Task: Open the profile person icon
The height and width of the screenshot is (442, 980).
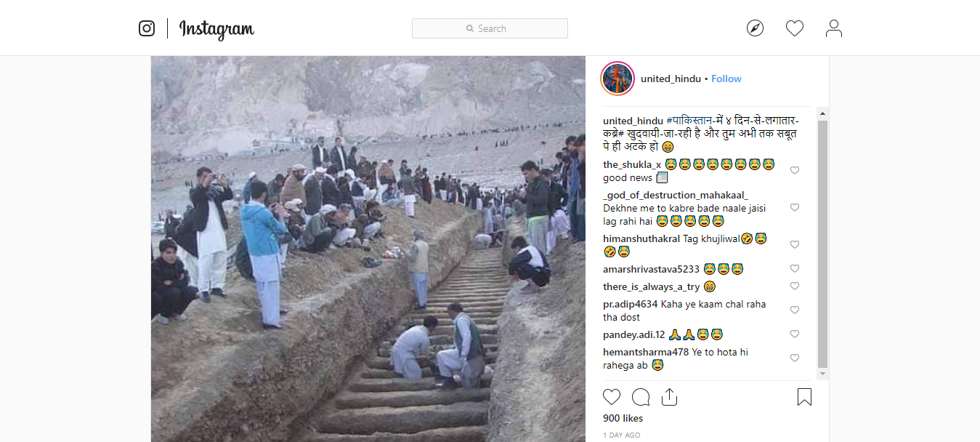Action: click(x=834, y=28)
